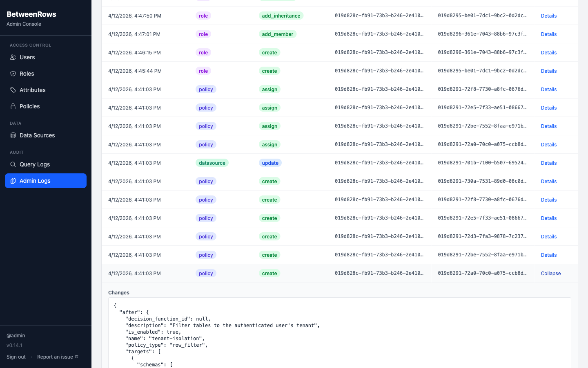Click the role badge on the 4:47:50 PM row
The height and width of the screenshot is (368, 588).
[203, 16]
